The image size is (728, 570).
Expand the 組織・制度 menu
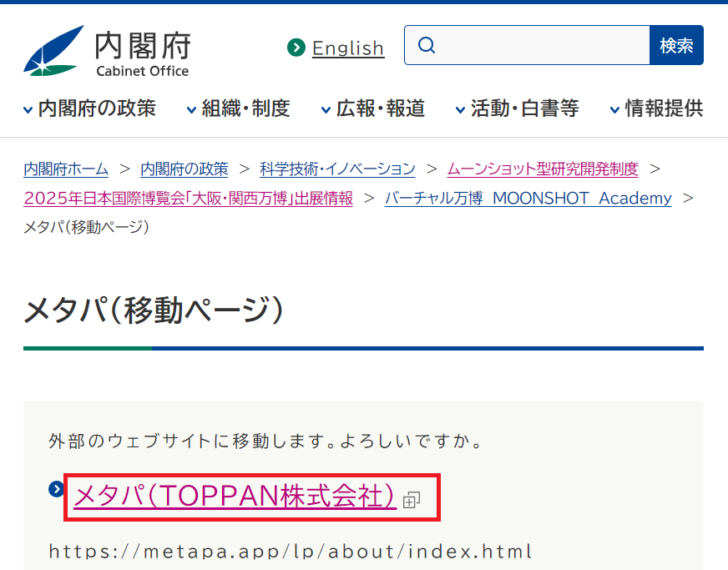click(238, 108)
